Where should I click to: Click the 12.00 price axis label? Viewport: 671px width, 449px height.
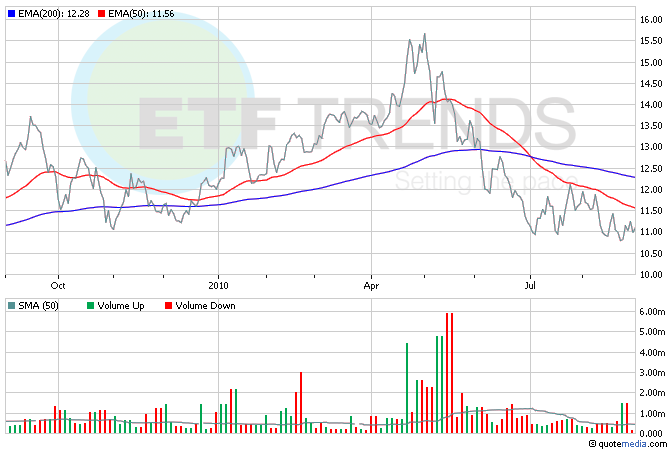point(651,190)
